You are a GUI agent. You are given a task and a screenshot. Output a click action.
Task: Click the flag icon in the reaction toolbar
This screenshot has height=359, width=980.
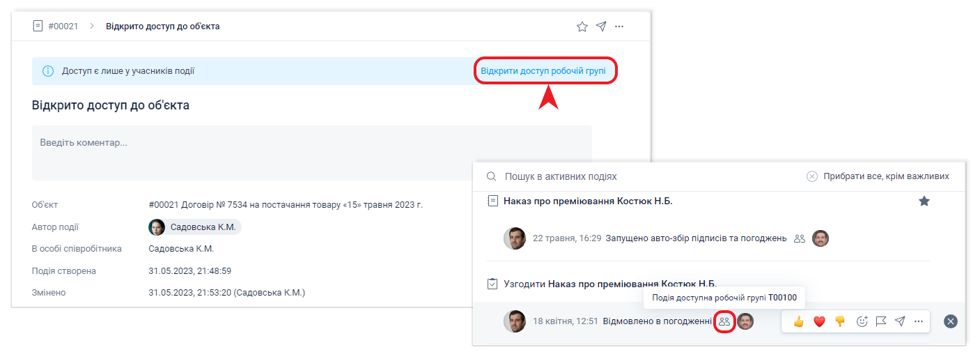point(880,321)
